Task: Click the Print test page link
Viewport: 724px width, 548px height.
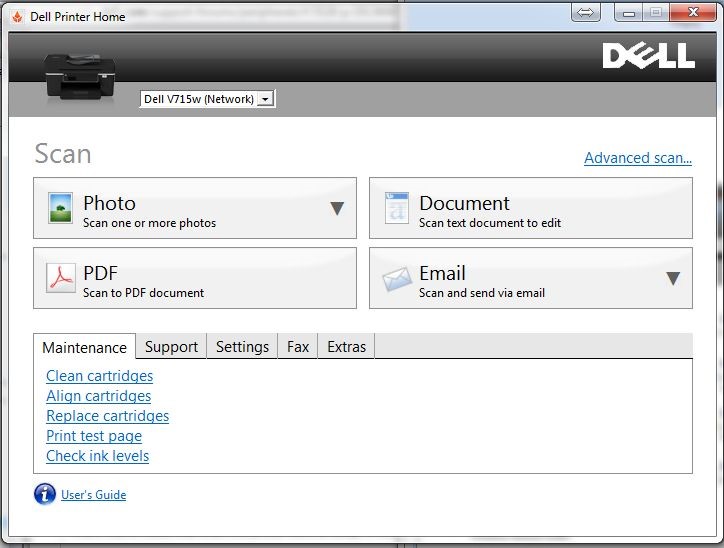Action: pos(94,436)
